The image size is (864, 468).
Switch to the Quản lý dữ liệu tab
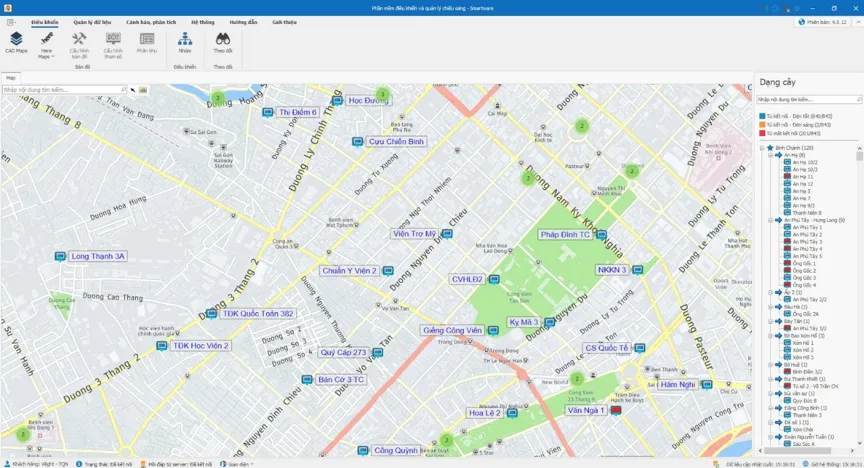pos(92,21)
